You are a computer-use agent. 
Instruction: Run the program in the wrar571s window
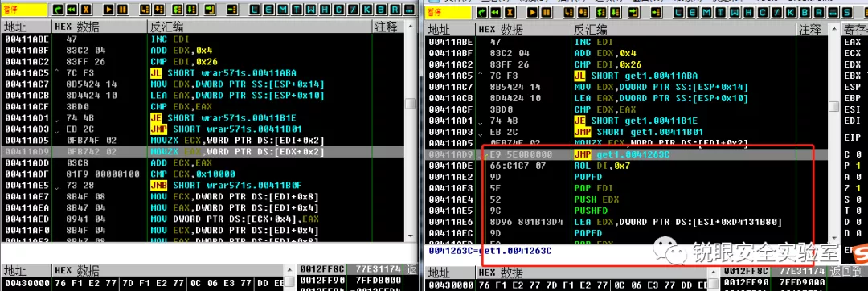[108, 10]
